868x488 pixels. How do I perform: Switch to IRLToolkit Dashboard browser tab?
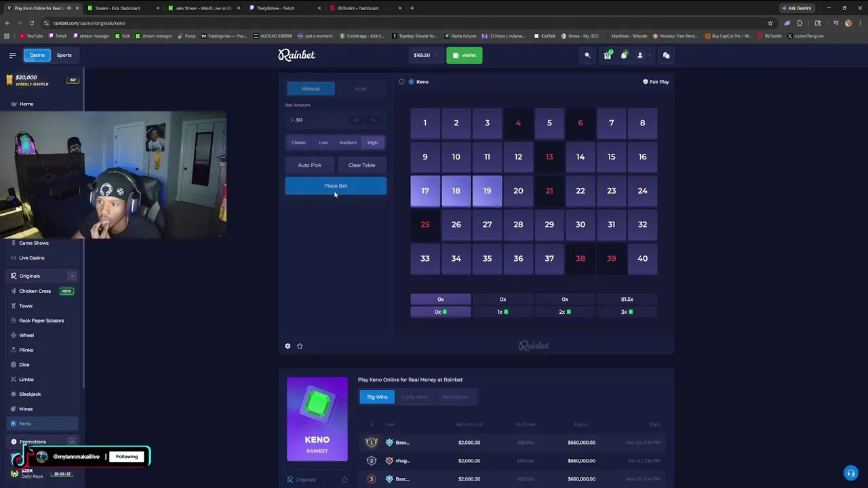click(366, 8)
